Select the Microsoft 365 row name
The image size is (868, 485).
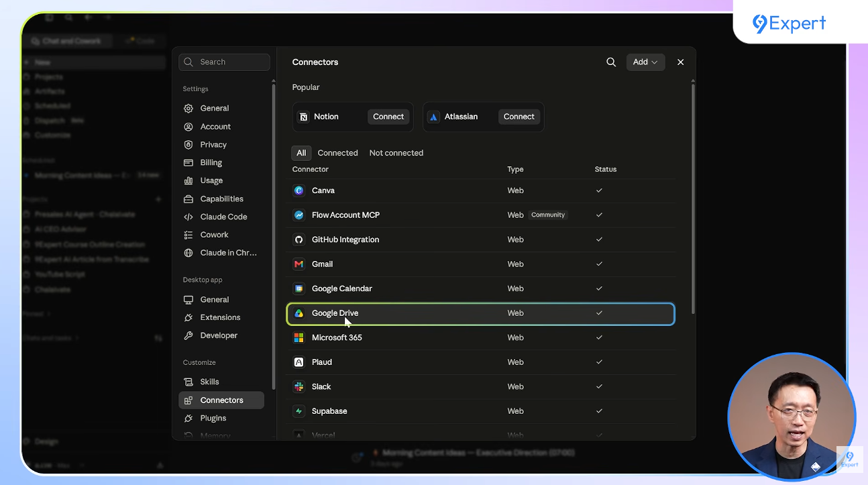coord(337,337)
